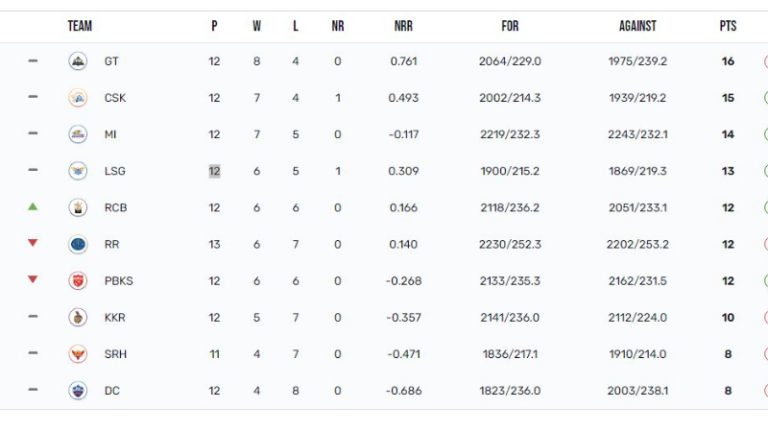Click the CSK team name text
Viewport: 768px width, 432px height.
pyautogui.click(x=115, y=98)
